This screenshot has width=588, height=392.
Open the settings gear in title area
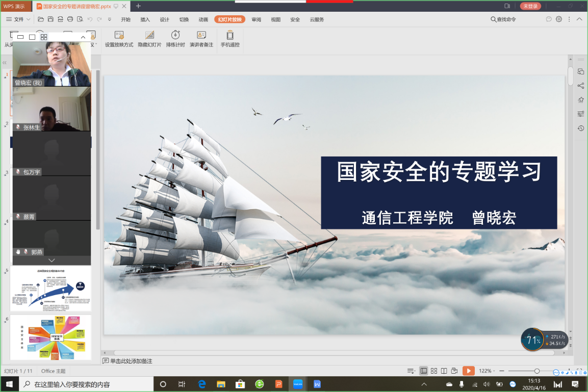pos(559,19)
